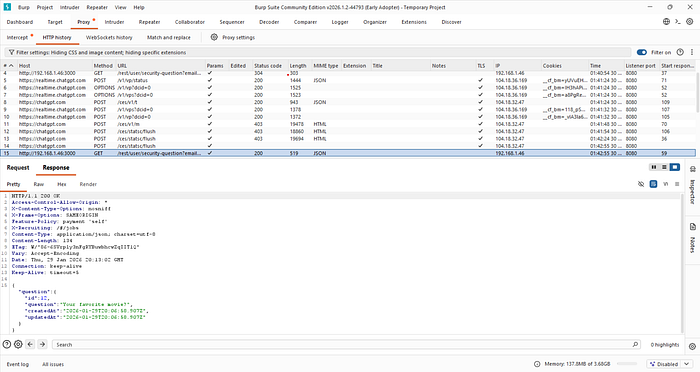700x372 pixels.
Task: Click the memory usage clock icon
Action: pos(537,364)
